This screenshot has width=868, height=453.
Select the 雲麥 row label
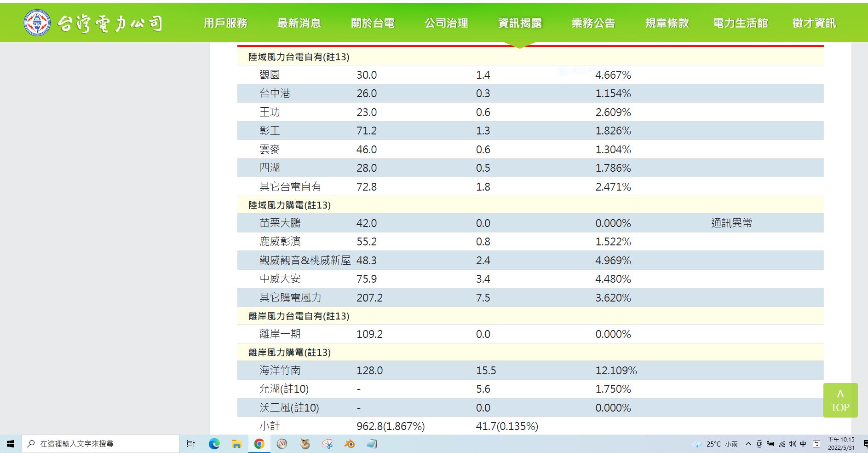coord(270,149)
